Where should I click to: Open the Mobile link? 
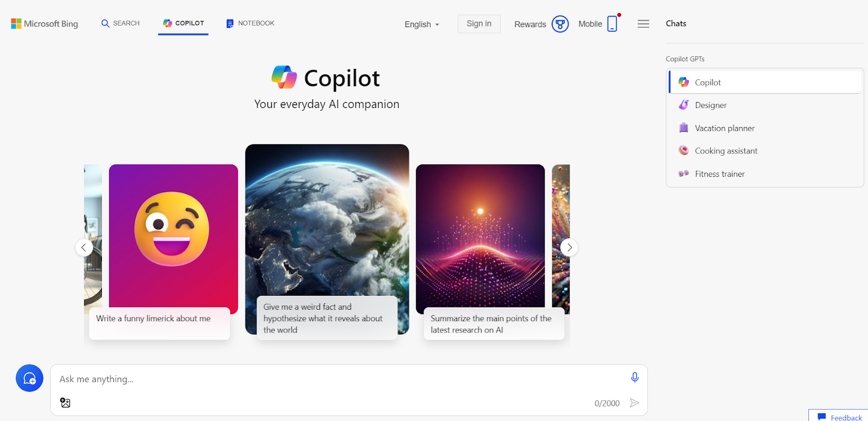click(590, 24)
